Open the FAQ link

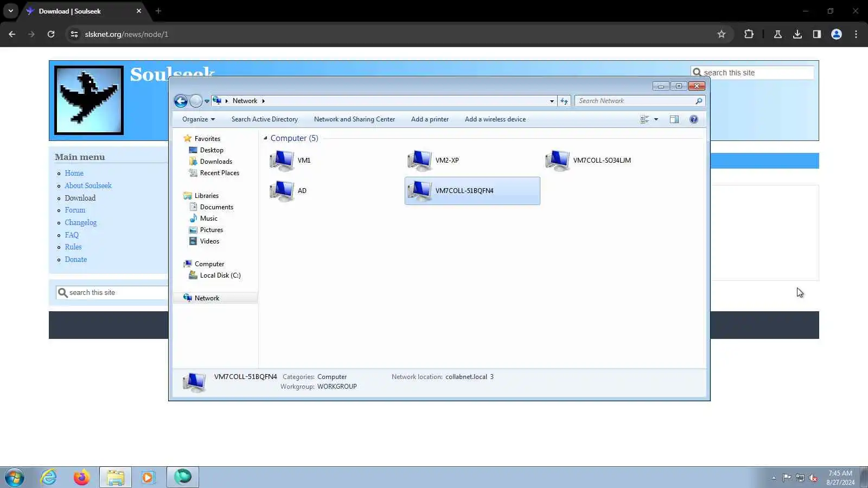(x=72, y=235)
